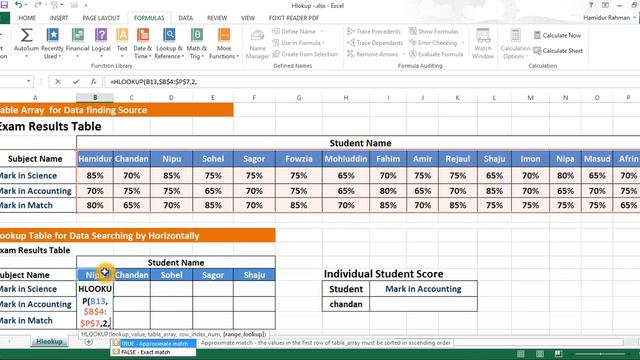
Task: Switch to the DATA tab
Action: 185,18
